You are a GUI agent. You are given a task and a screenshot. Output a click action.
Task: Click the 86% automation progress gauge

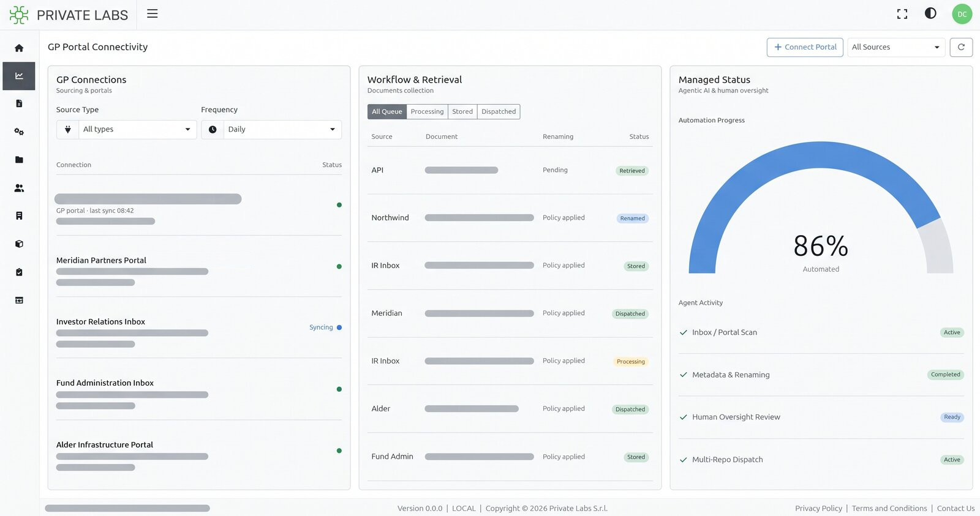pos(821,208)
